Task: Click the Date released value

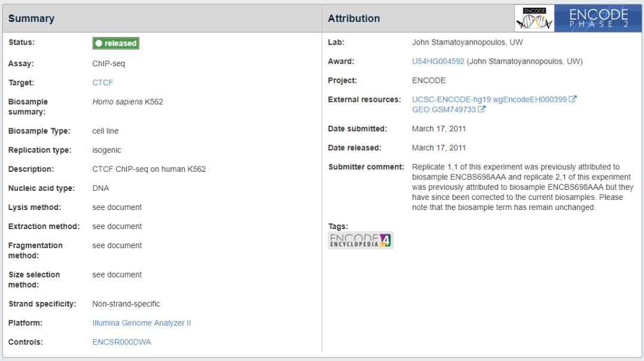Action: (x=439, y=147)
